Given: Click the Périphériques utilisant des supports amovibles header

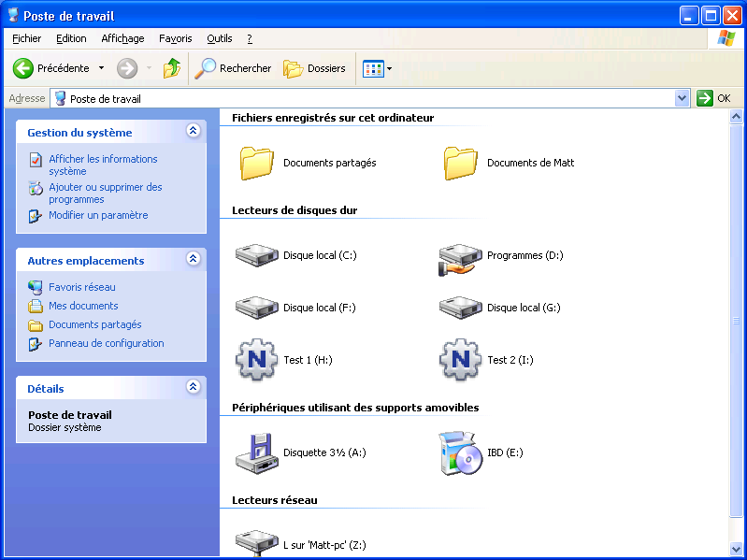Looking at the screenshot, I should pos(355,408).
